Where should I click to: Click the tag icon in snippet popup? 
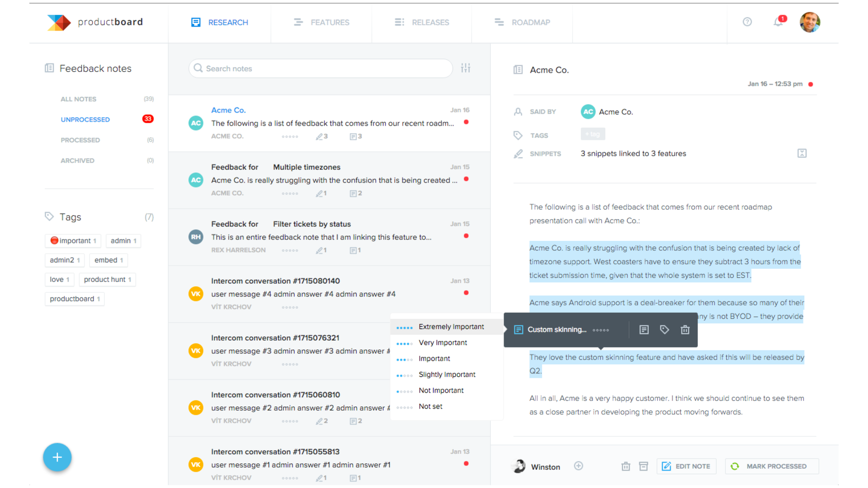(664, 330)
